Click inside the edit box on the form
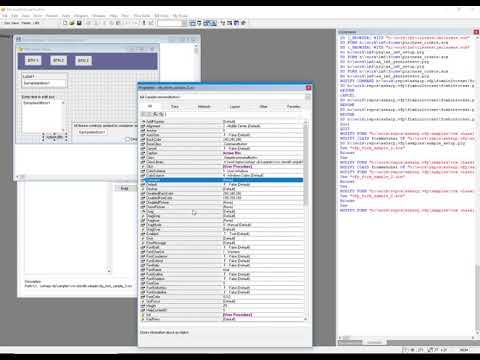Viewport: 480px width, 360px height. 42,117
